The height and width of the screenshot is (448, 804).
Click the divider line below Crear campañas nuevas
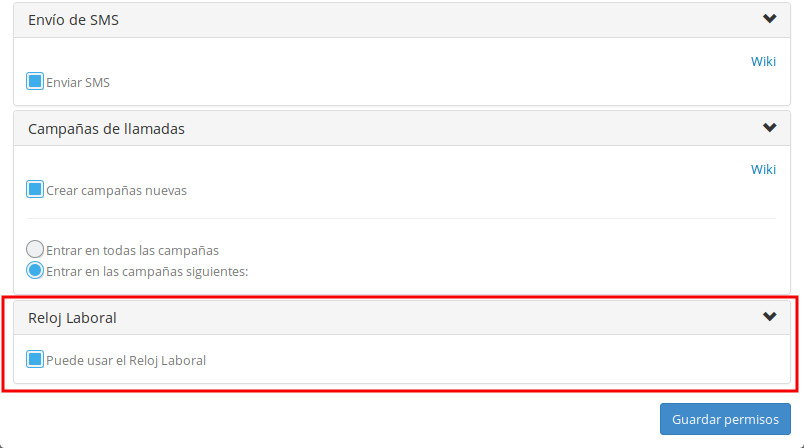click(x=402, y=218)
